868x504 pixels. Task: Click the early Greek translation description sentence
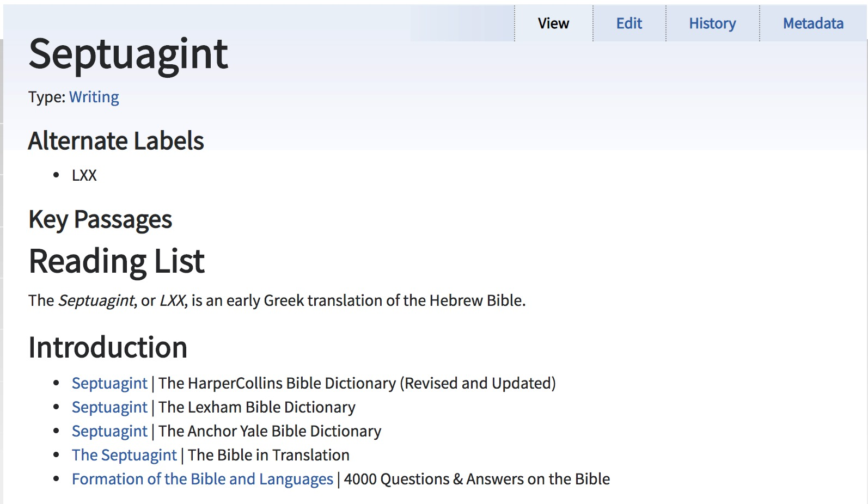277,300
